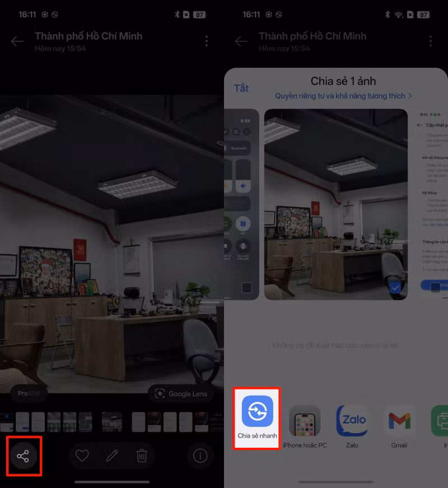Uncheck the selected office photo checkbox
The width and height of the screenshot is (448, 488).
396,288
